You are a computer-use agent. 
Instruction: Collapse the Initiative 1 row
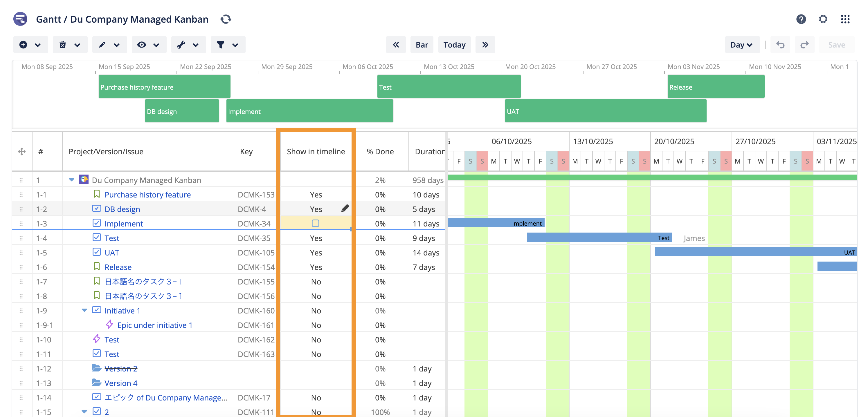pyautogui.click(x=84, y=310)
